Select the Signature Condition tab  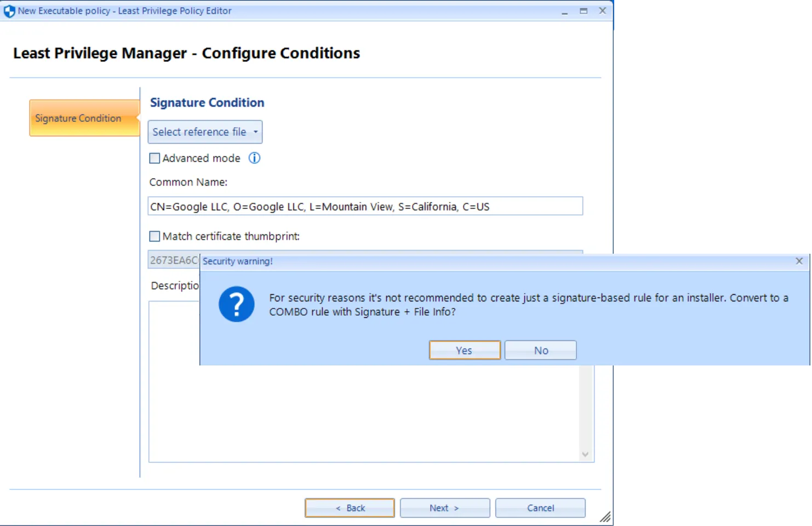click(x=77, y=118)
